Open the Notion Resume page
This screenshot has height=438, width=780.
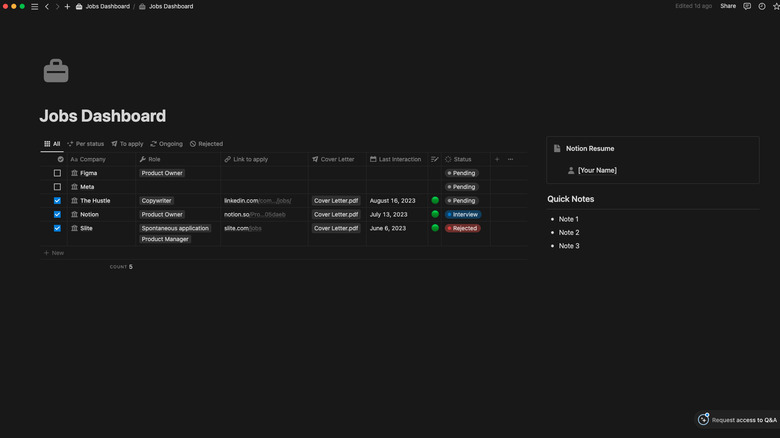(x=590, y=148)
